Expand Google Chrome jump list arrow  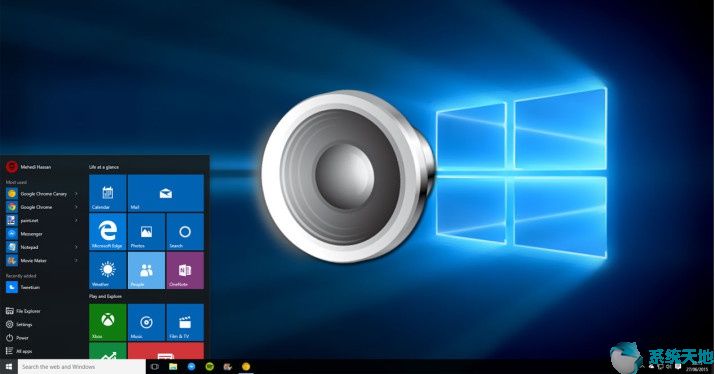tap(76, 207)
